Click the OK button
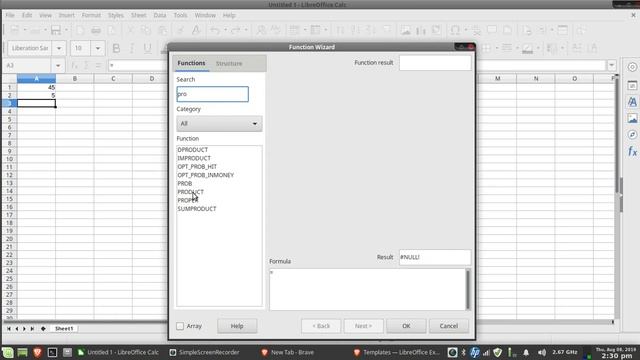The width and height of the screenshot is (640, 360). [x=406, y=326]
